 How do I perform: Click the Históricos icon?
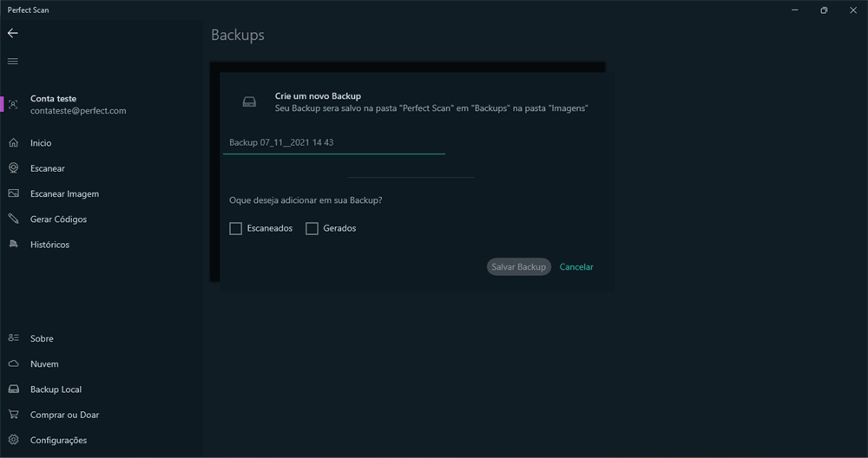point(13,244)
